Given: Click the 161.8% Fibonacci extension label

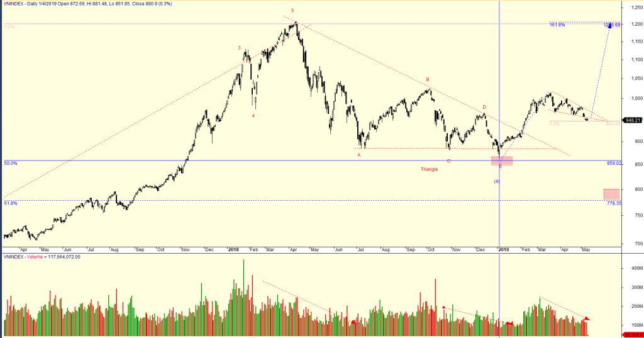Looking at the screenshot, I should point(557,25).
